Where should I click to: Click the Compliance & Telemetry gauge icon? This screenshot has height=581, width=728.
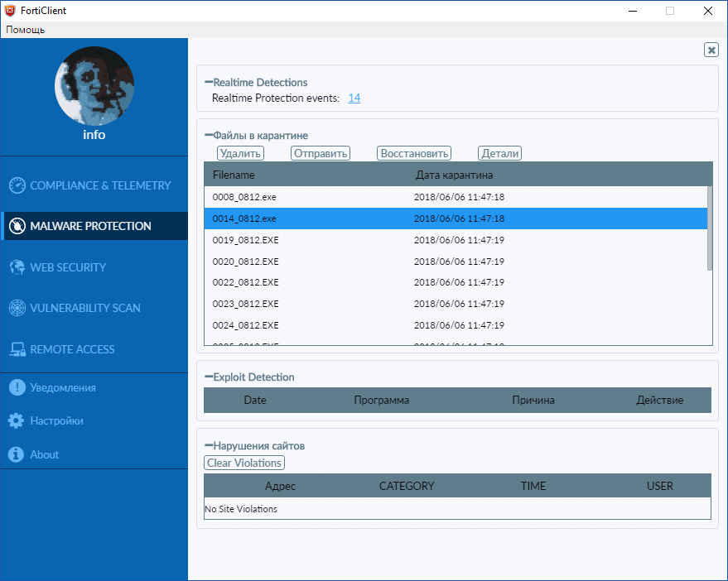(17, 185)
